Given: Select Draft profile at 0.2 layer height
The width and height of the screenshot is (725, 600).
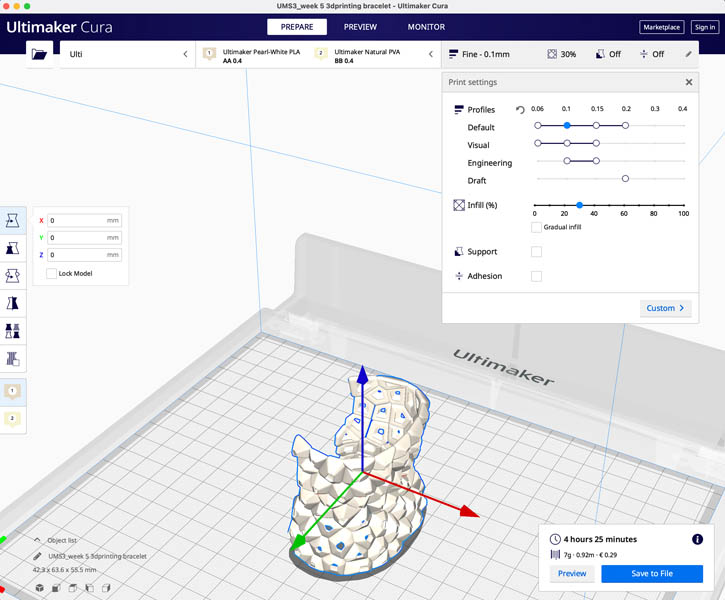Looking at the screenshot, I should tap(625, 178).
